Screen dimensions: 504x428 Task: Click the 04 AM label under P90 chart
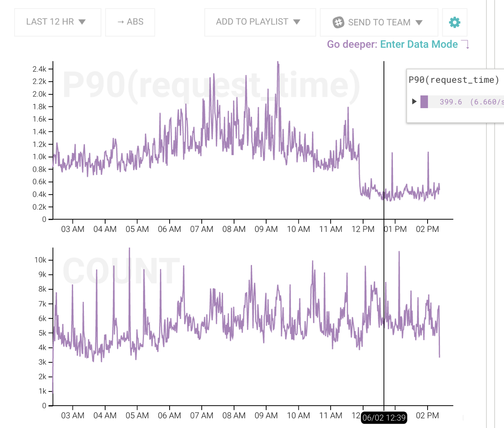(105, 229)
